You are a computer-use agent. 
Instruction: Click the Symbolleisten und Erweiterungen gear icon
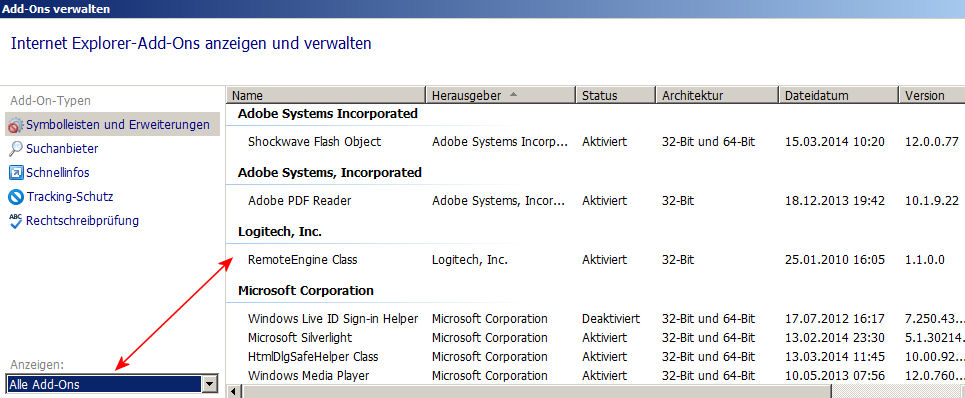click(x=15, y=125)
